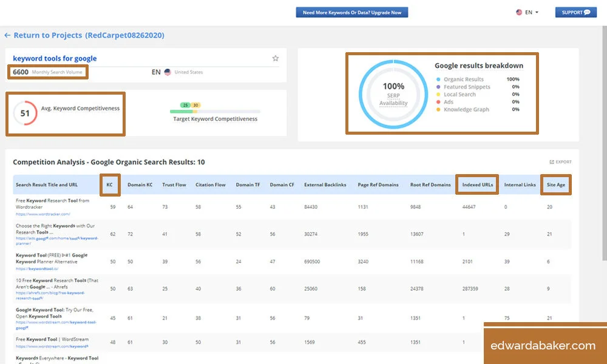607x364 pixels.
Task: Sort by Site Age column header
Action: [x=556, y=184]
